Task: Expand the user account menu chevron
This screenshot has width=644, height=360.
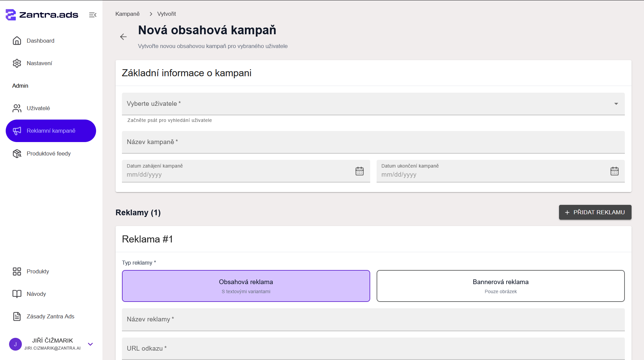Action: [90, 344]
